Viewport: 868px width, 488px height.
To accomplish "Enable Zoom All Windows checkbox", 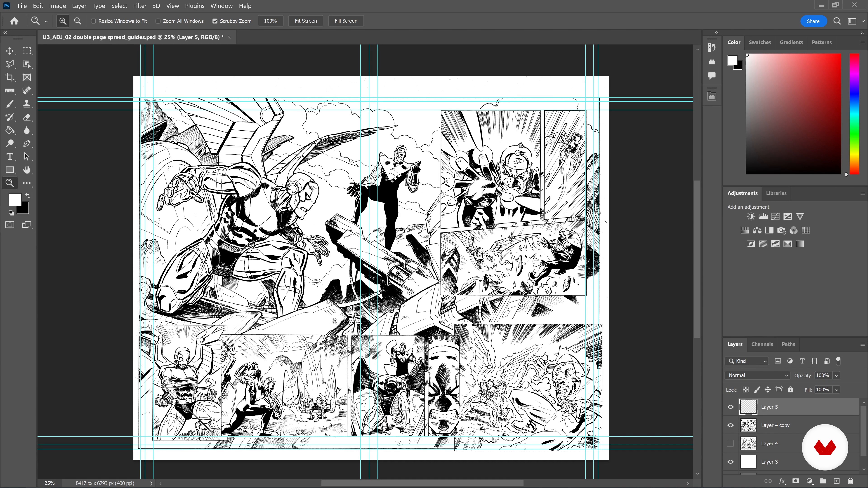I will [158, 21].
